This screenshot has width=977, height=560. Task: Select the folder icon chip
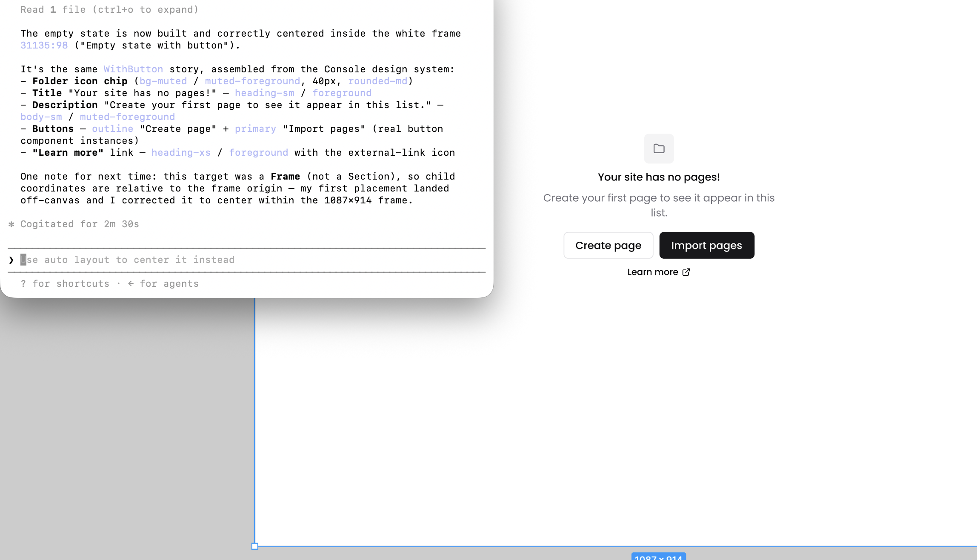click(659, 149)
